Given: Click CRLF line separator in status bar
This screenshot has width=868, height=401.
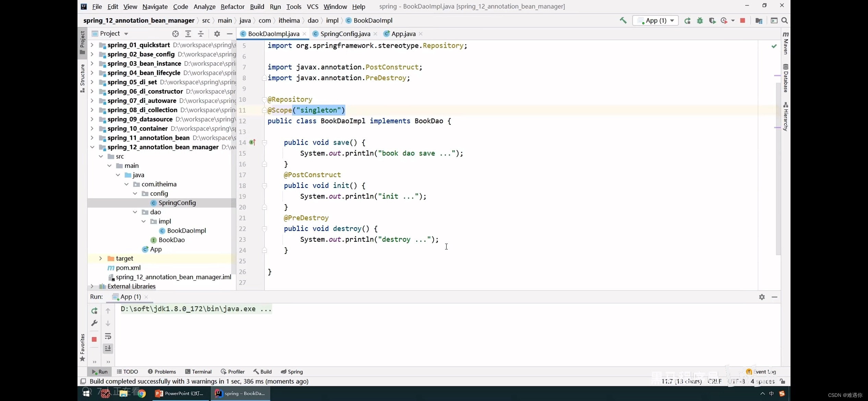Looking at the screenshot, I should pos(715,381).
